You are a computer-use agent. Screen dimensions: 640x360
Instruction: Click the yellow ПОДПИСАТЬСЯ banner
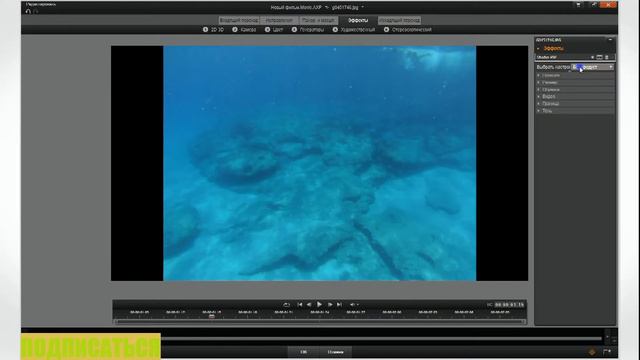(x=91, y=347)
